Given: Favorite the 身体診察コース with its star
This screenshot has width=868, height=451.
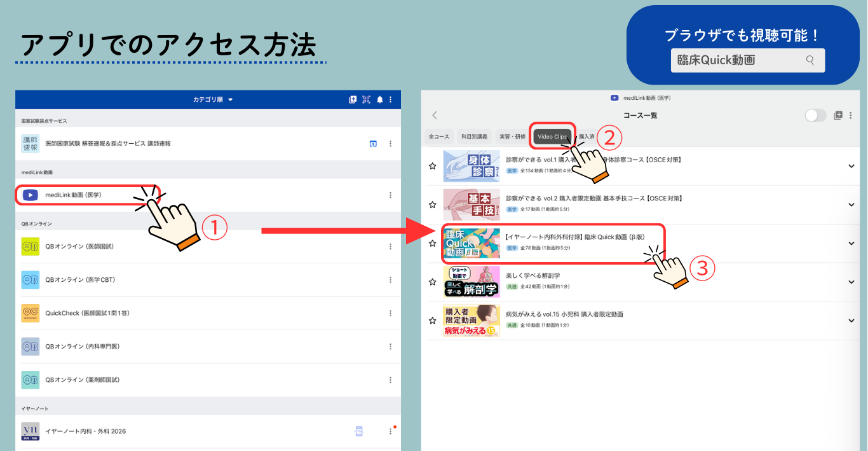Looking at the screenshot, I should tap(433, 166).
